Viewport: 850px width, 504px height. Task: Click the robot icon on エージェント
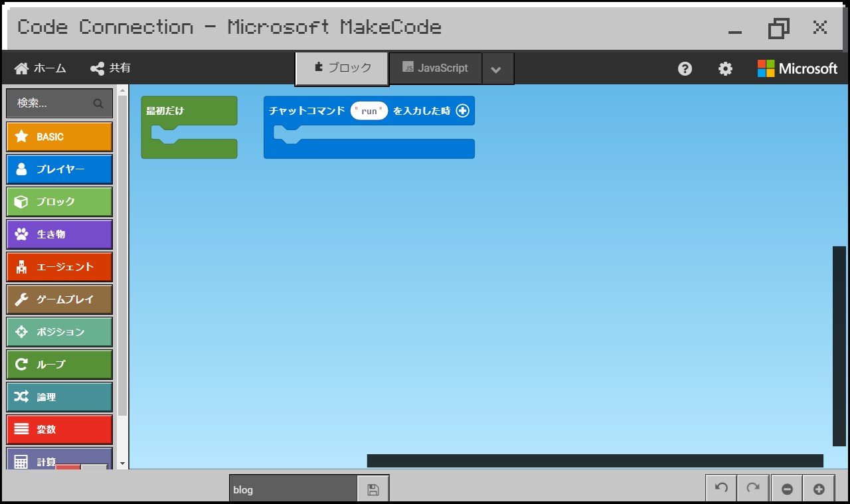(x=21, y=267)
